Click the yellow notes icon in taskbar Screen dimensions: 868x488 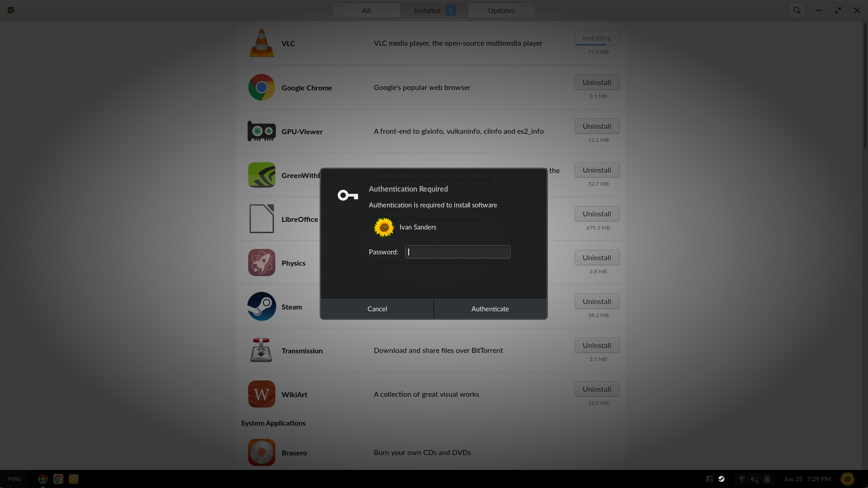click(x=74, y=479)
